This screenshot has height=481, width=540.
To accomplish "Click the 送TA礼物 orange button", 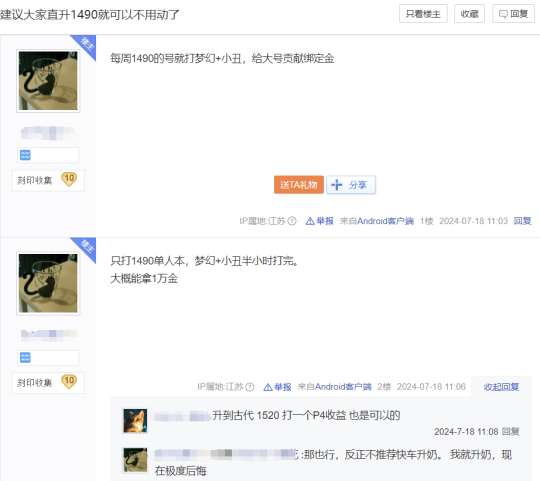I will point(299,185).
